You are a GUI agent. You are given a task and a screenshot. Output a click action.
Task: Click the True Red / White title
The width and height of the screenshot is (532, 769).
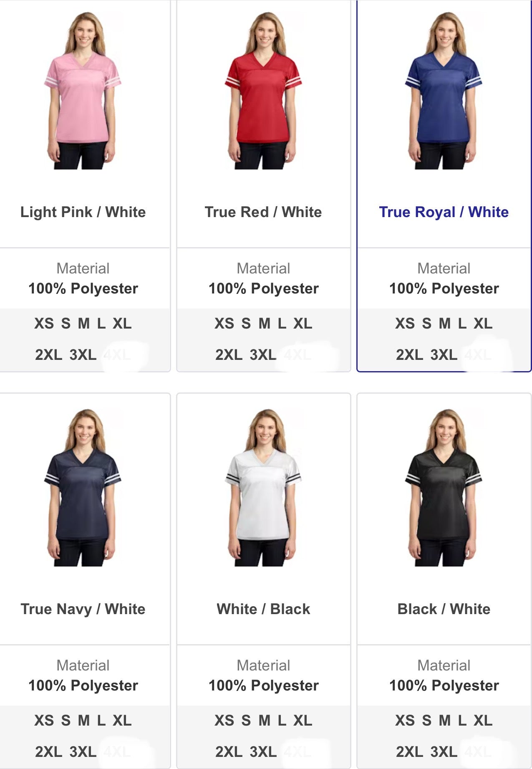[x=263, y=212]
